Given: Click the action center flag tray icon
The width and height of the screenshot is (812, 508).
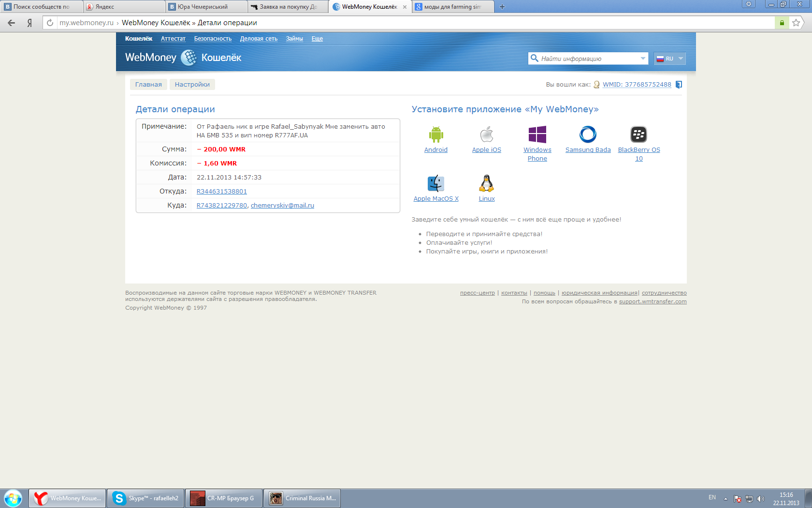Looking at the screenshot, I should coord(738,499).
